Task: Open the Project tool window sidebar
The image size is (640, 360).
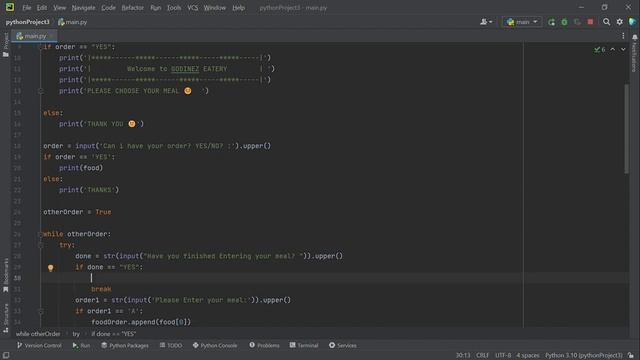Action: pos(6,45)
